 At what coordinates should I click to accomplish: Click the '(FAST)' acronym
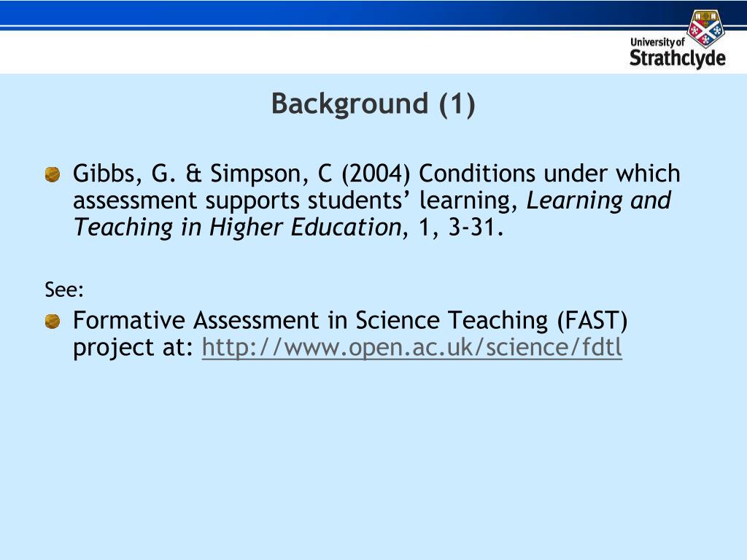(592, 321)
